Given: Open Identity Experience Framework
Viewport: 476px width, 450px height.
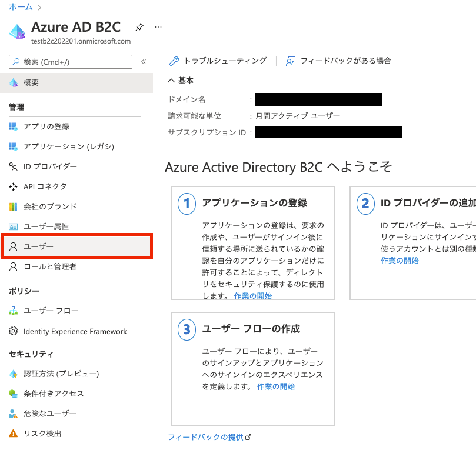Looking at the screenshot, I should click(75, 331).
